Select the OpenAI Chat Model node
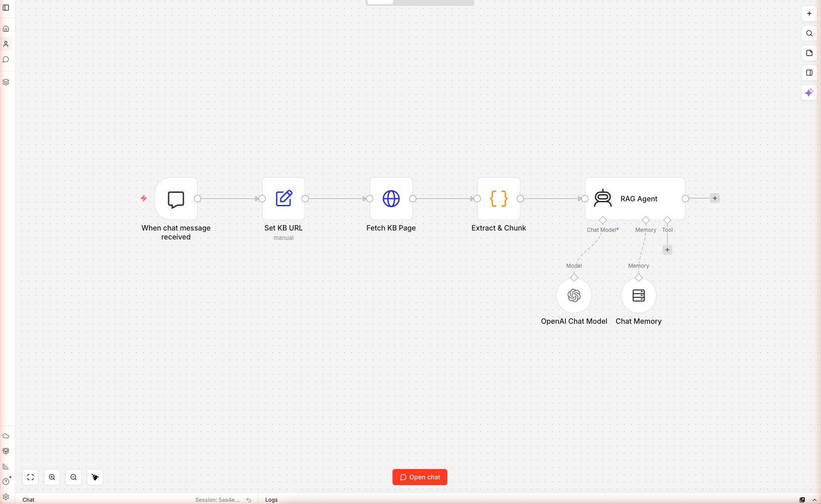Screen dimensions: 821x504 574,295
